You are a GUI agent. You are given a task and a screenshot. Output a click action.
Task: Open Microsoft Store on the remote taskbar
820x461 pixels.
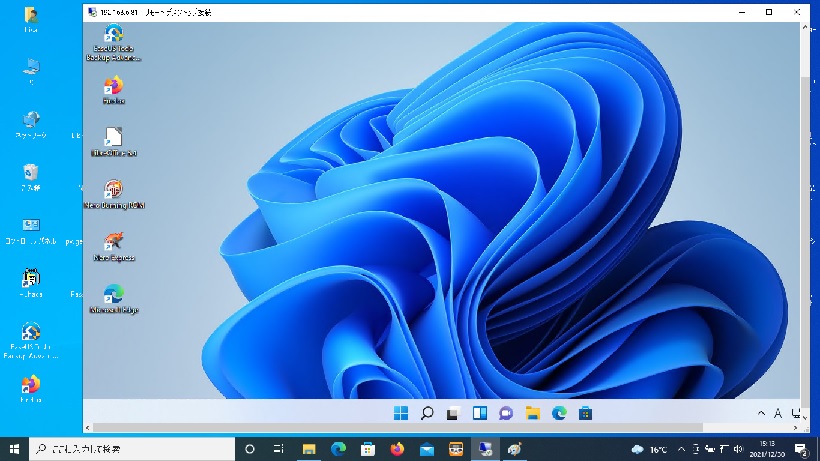point(586,413)
